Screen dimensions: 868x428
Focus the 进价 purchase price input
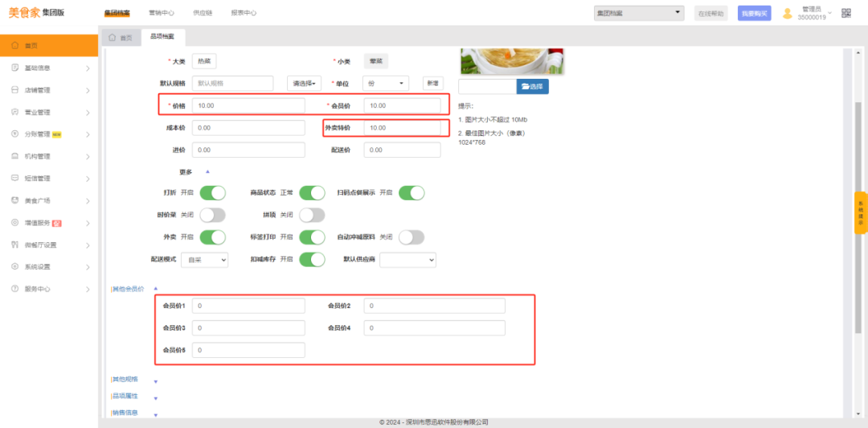click(x=248, y=150)
